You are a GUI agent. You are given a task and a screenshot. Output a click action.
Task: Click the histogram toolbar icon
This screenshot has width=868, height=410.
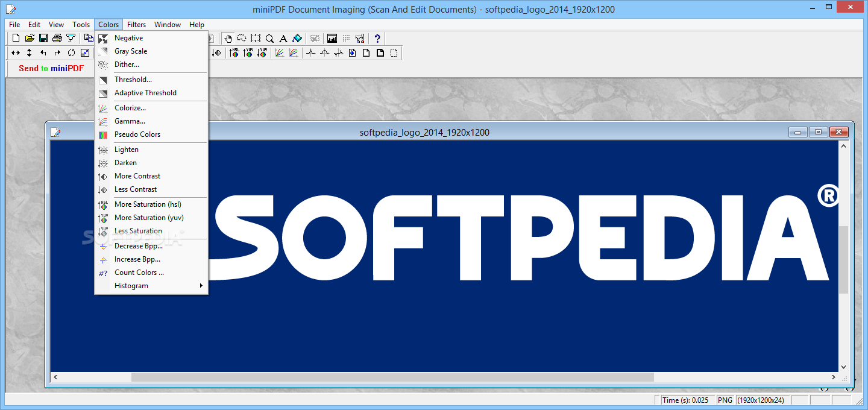pyautogui.click(x=332, y=38)
